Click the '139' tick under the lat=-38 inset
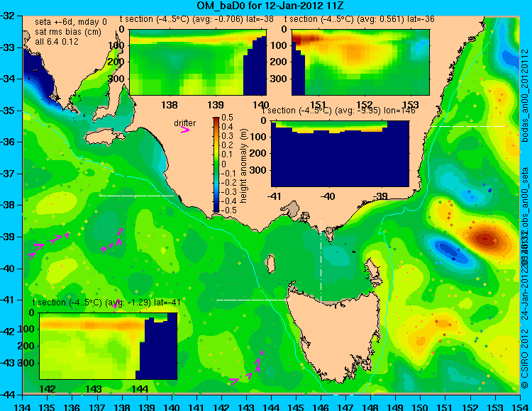This screenshot has width=532, height=411. pos(216,105)
